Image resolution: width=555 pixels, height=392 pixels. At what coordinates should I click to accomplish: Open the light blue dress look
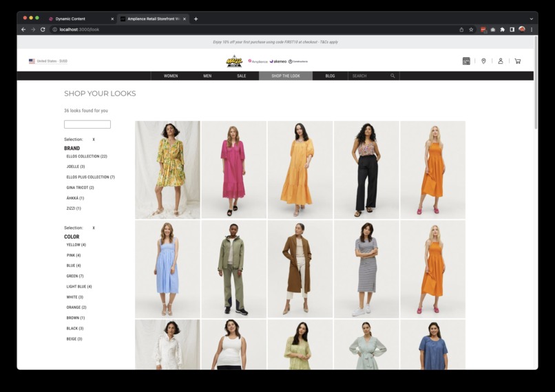pos(167,270)
